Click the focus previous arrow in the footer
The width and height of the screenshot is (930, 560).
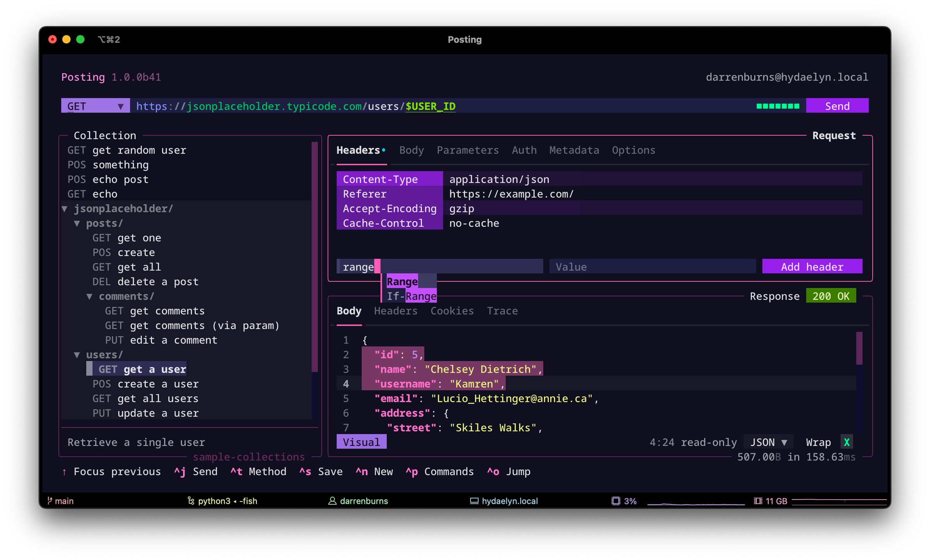pos(64,472)
